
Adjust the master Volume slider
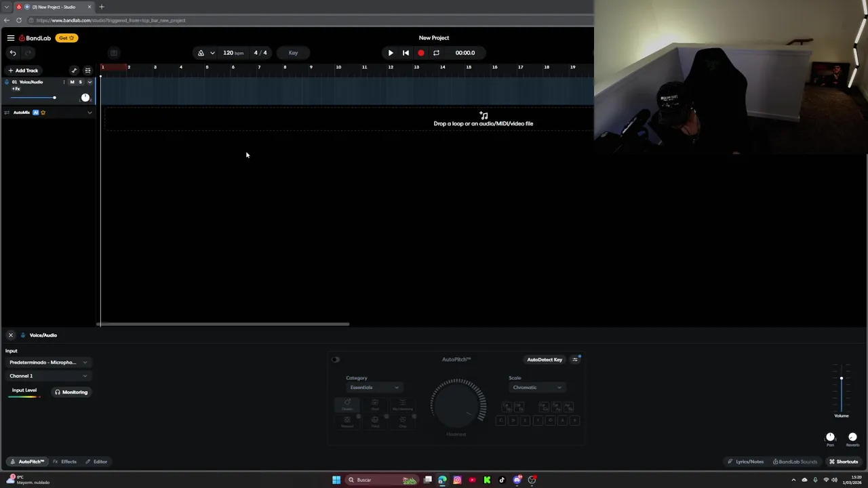pyautogui.click(x=842, y=387)
